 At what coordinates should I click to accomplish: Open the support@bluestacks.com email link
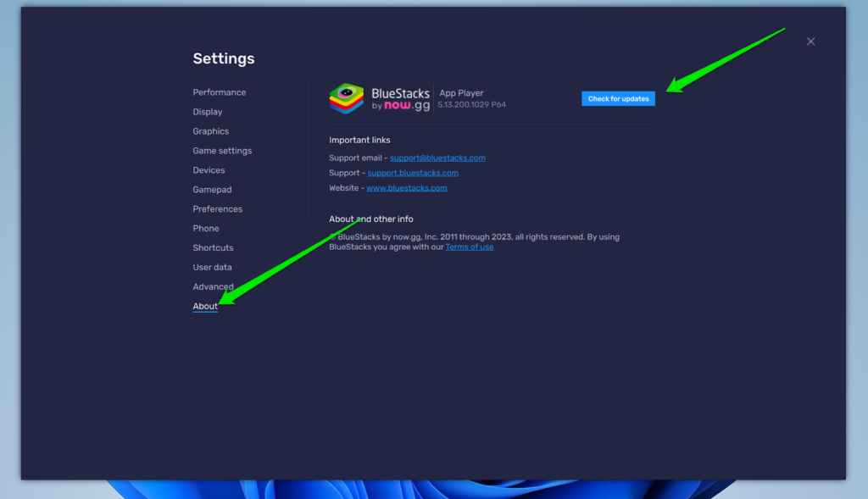click(x=437, y=157)
